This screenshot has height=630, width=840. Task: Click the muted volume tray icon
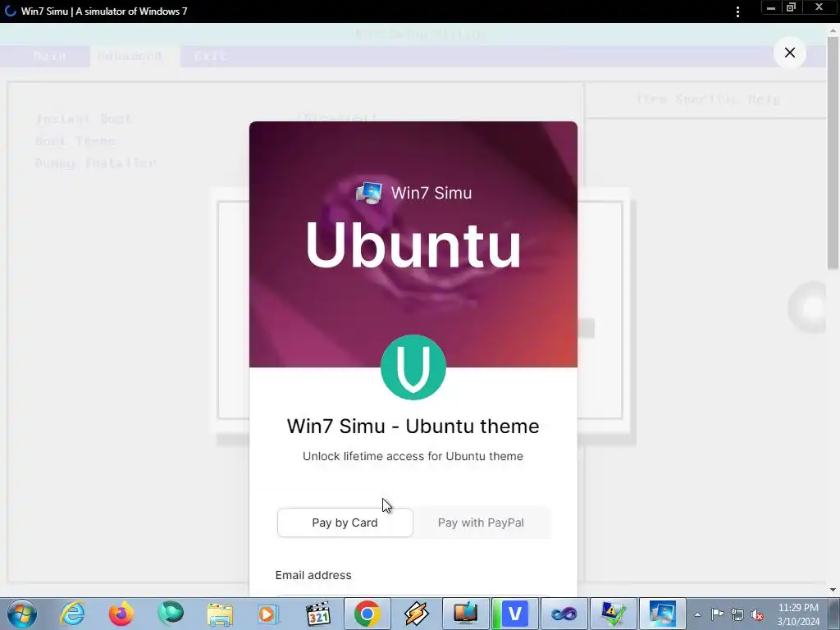click(757, 614)
